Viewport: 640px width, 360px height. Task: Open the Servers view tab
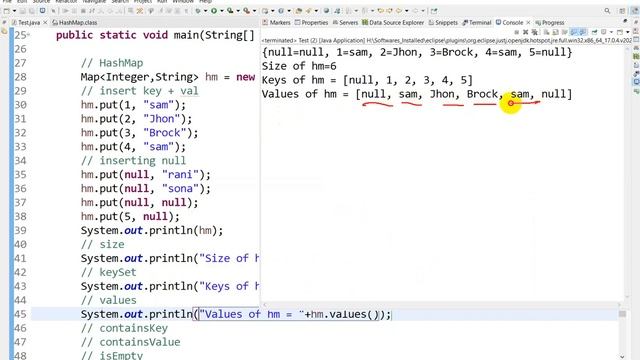[345, 22]
